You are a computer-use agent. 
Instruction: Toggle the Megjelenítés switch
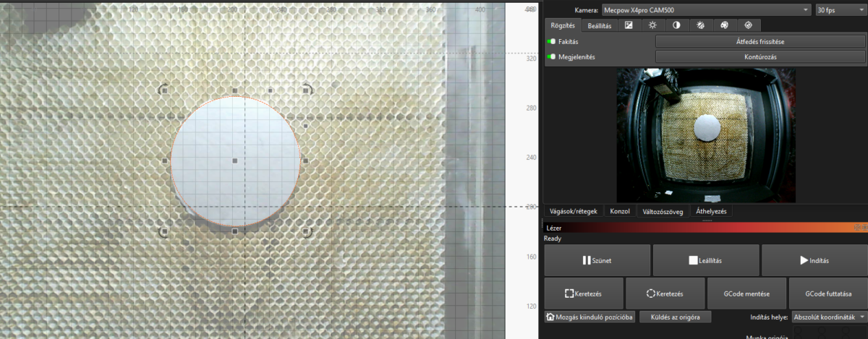pos(551,57)
